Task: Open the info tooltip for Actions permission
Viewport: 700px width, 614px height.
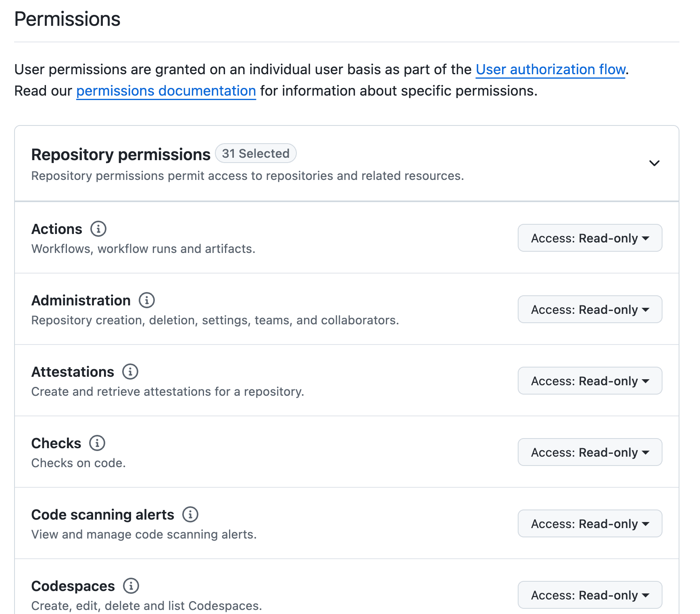Action: coord(98,229)
